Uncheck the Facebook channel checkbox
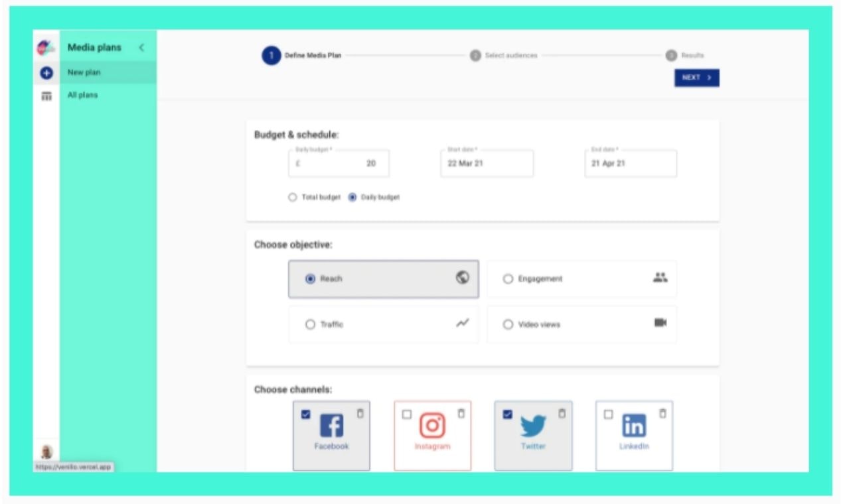 305,414
